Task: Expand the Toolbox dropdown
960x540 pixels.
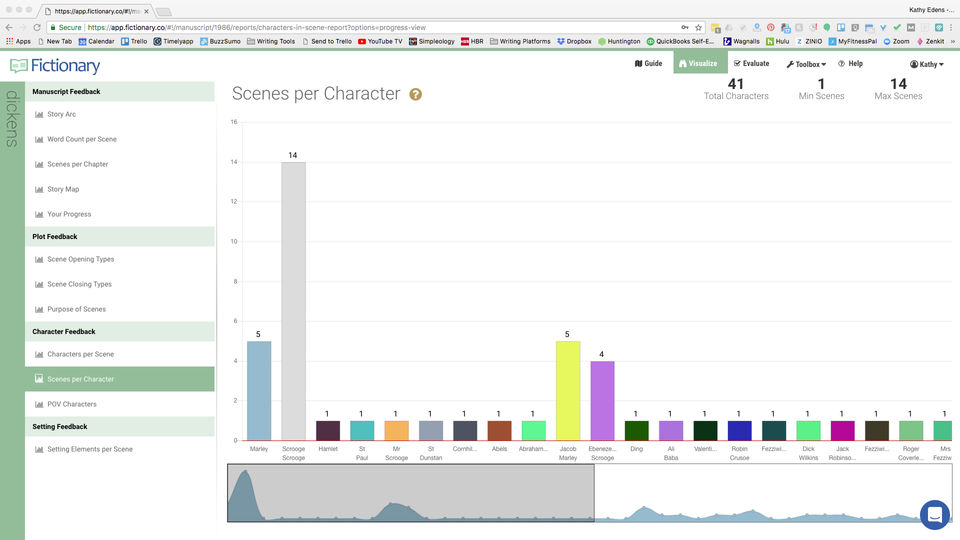Action: point(806,64)
